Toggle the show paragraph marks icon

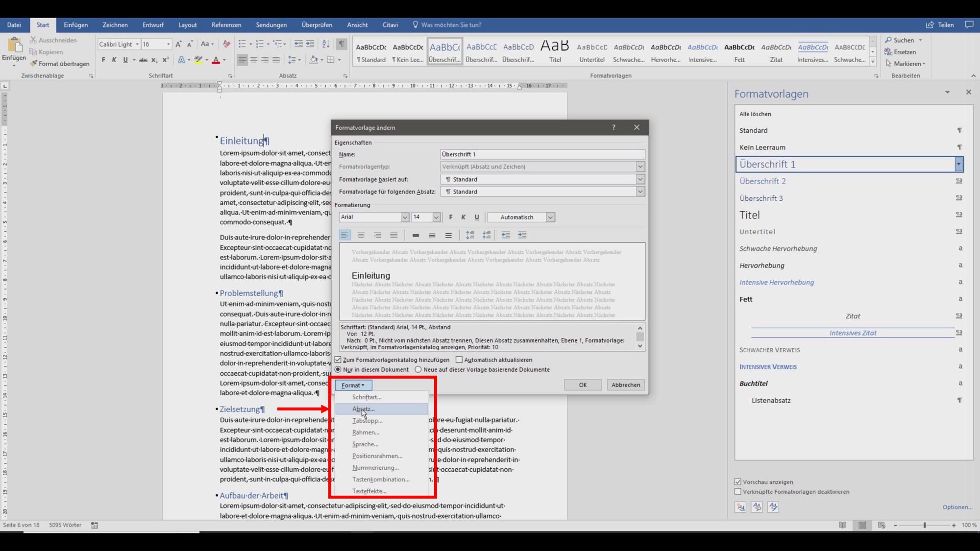pos(342,44)
